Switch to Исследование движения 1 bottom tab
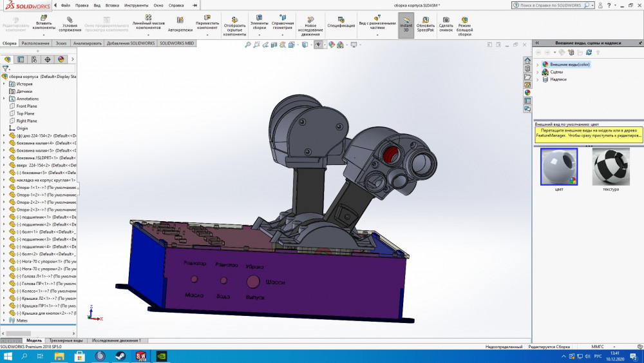This screenshot has height=363, width=644. [116, 340]
